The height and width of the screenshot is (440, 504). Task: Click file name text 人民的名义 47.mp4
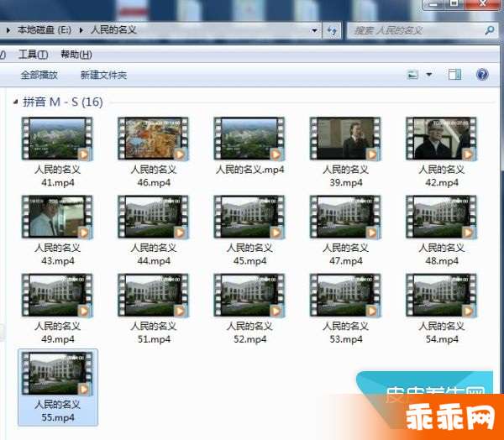pos(345,254)
